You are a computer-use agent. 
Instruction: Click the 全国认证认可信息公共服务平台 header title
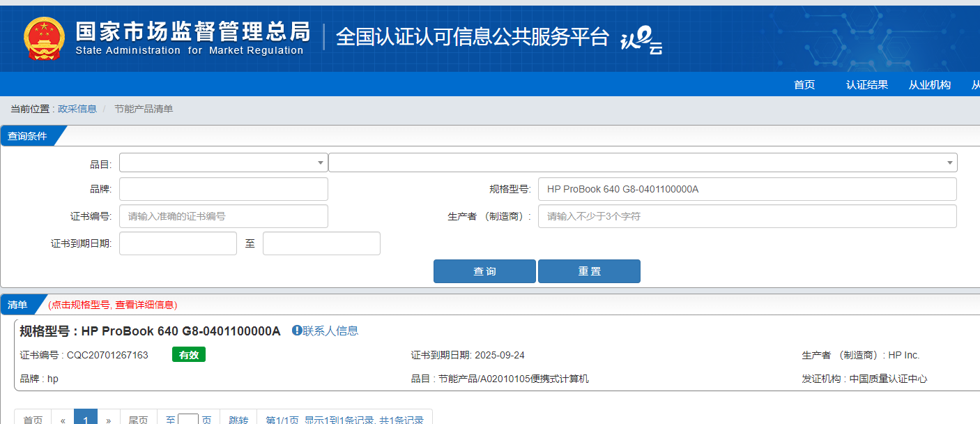pyautogui.click(x=473, y=37)
